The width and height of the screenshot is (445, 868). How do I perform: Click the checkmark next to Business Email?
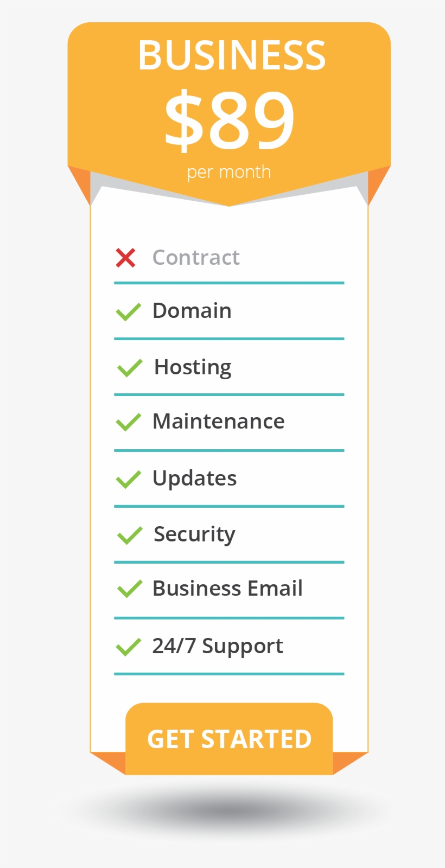130,589
